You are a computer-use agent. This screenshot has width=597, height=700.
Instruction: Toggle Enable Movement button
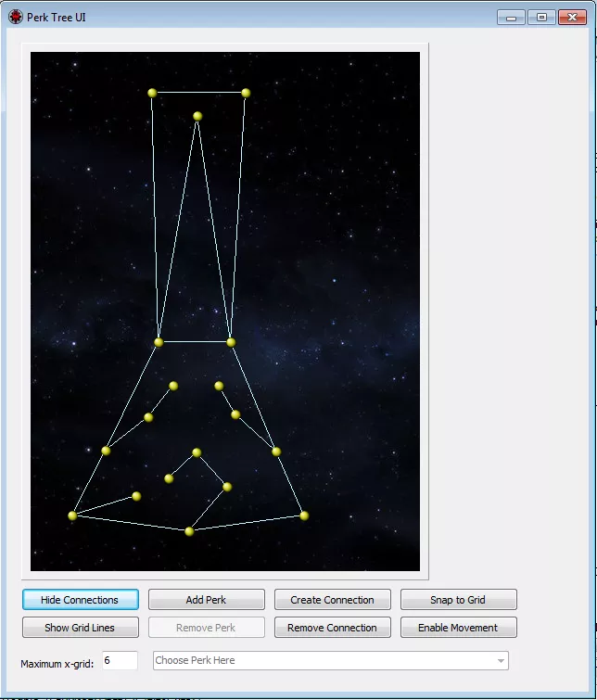[459, 628]
